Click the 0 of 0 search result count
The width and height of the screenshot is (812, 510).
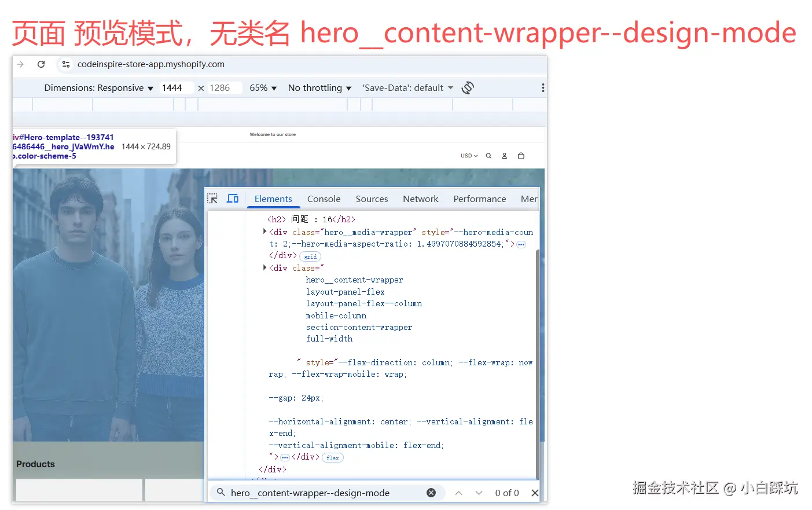[507, 493]
